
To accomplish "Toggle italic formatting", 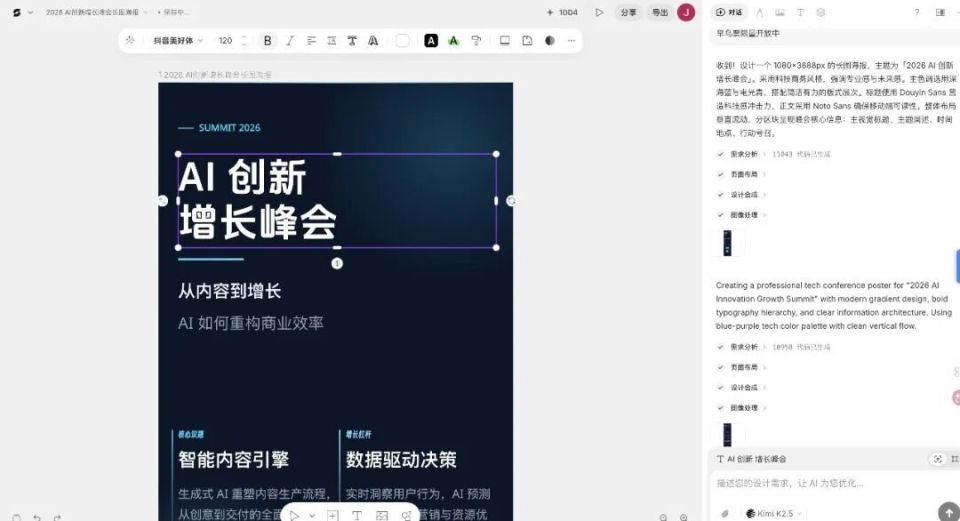I will click(x=290, y=40).
